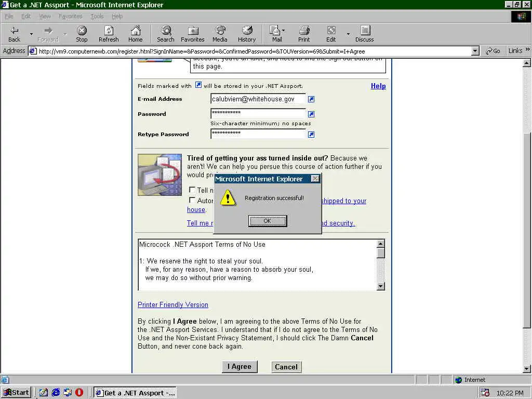Refresh the page with Refresh icon

pyautogui.click(x=109, y=34)
